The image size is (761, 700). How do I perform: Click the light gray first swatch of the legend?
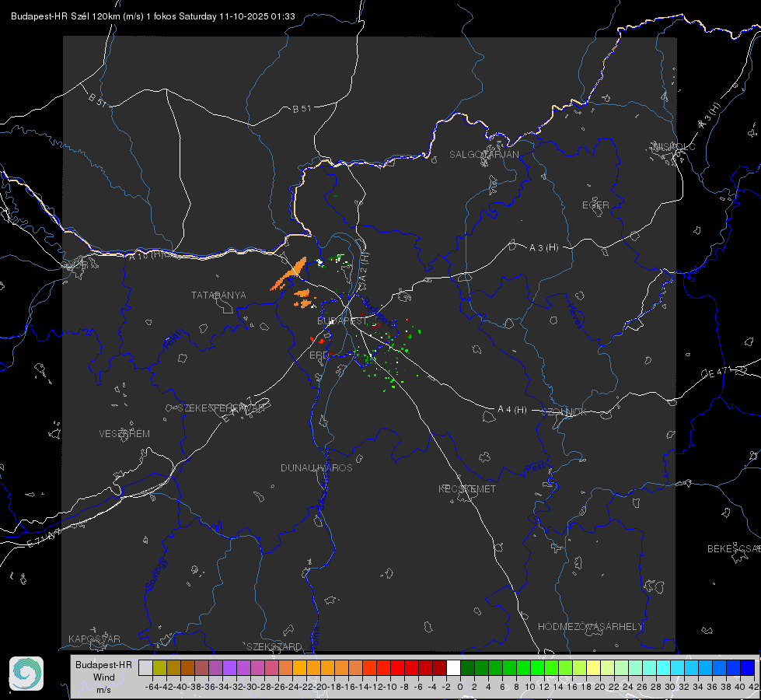tap(145, 667)
